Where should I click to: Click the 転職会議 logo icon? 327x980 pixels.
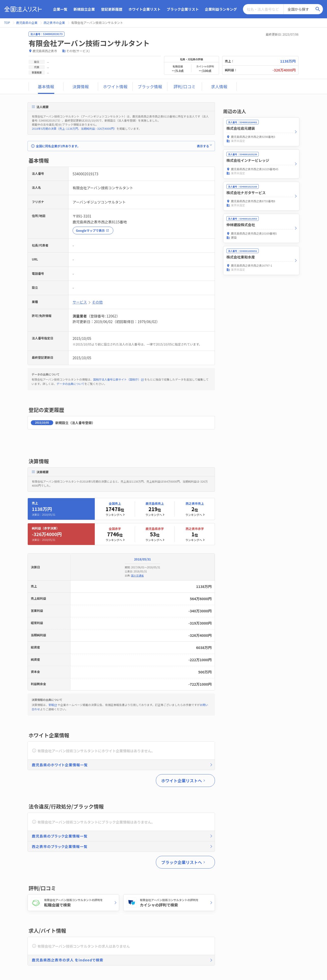tap(36, 903)
